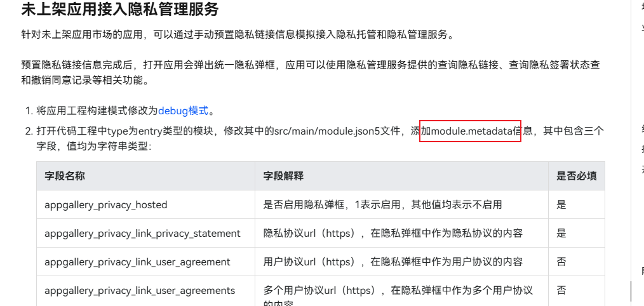Select the appgallery_privacy_link_privacy_statement cell
The width and height of the screenshot is (644, 306).
(x=142, y=233)
